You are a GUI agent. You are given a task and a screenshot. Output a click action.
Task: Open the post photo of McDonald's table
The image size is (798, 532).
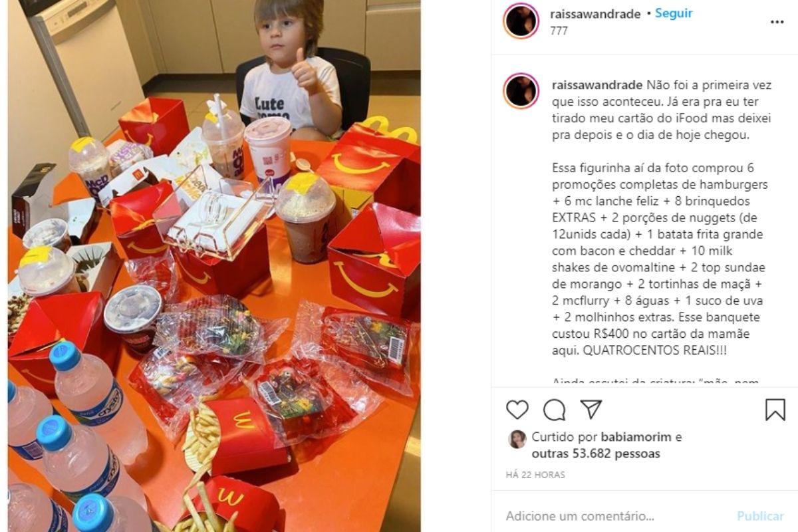point(213,266)
